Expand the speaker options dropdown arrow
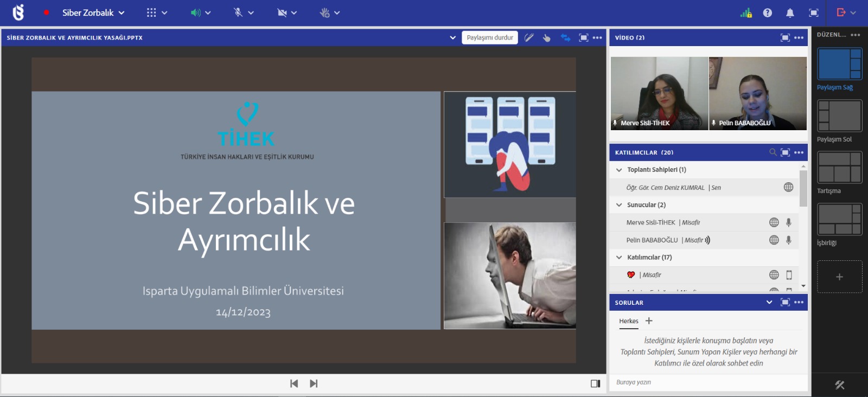Image resolution: width=868 pixels, height=397 pixels. 208,12
